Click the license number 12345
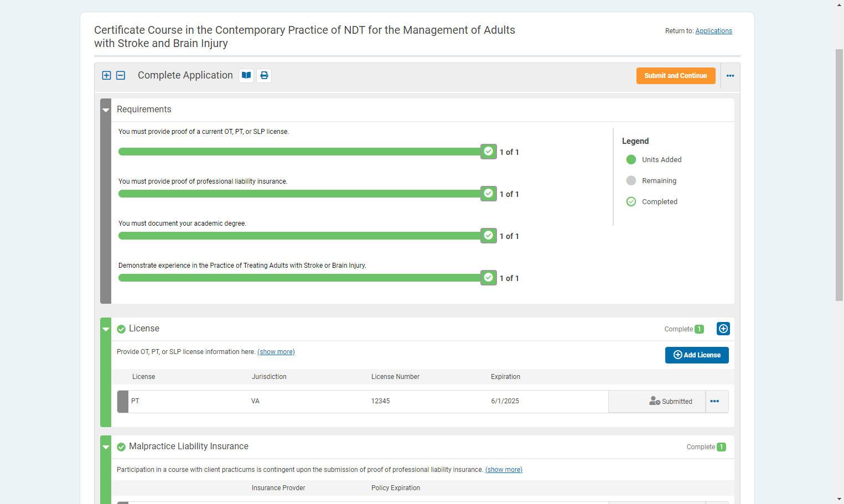Image resolution: width=844 pixels, height=504 pixels. (381, 401)
